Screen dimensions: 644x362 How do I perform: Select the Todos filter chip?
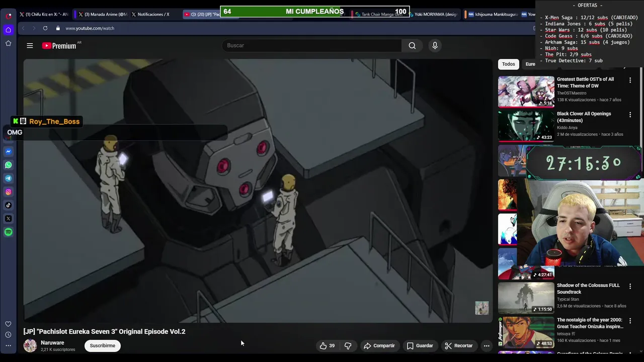509,64
